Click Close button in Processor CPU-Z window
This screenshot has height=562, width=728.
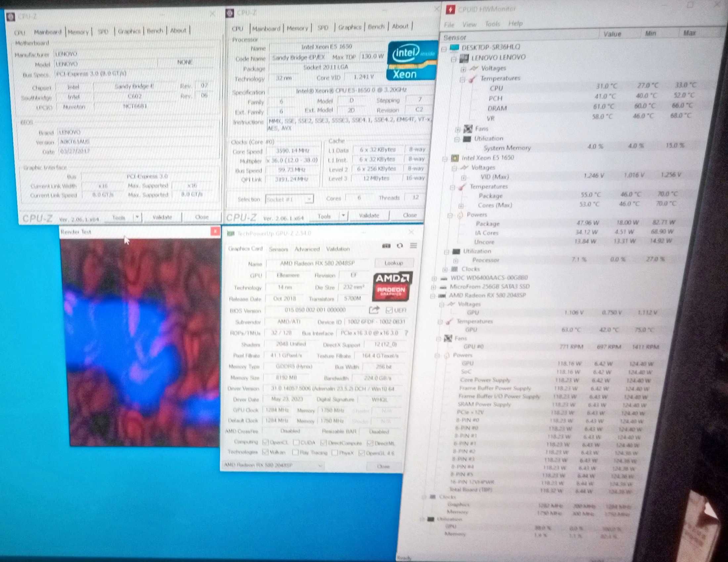tap(409, 215)
